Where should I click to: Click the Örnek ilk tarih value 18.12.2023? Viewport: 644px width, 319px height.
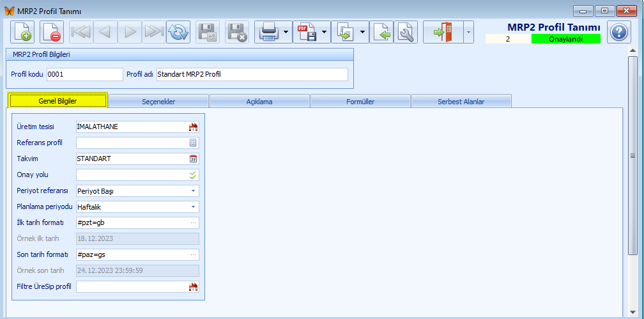(x=137, y=239)
